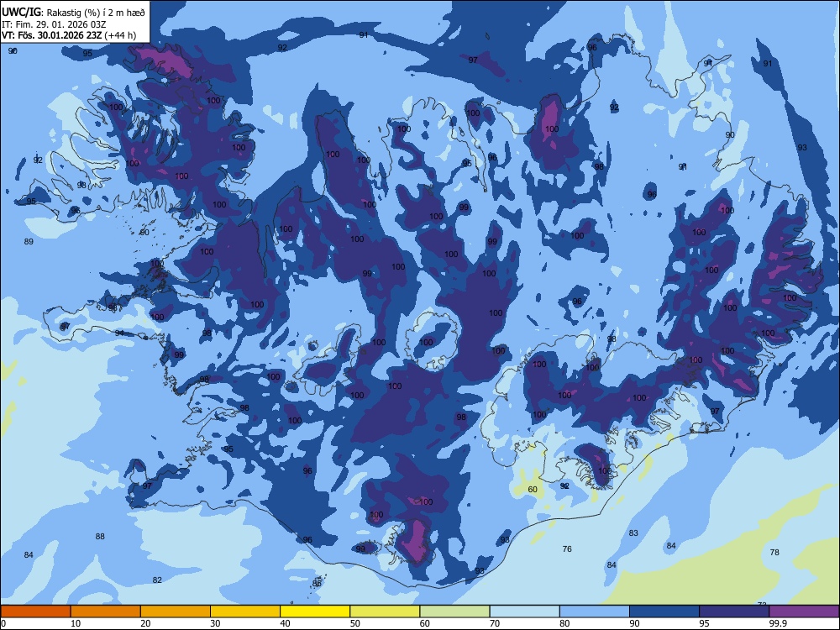Image resolution: width=840 pixels, height=630 pixels.
Task: Select the bright yellow 40–50 legend color
Action: click(x=315, y=612)
